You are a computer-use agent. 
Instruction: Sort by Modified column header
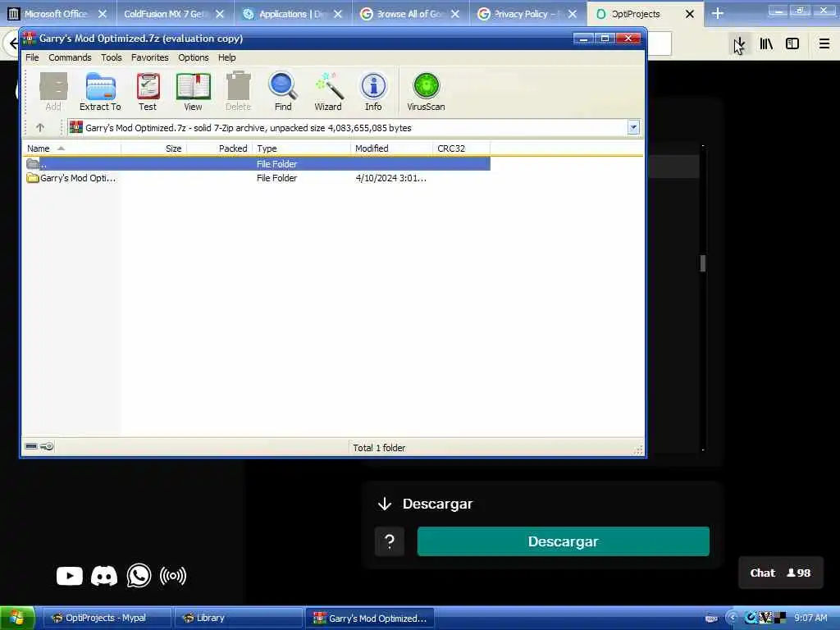pyautogui.click(x=391, y=148)
